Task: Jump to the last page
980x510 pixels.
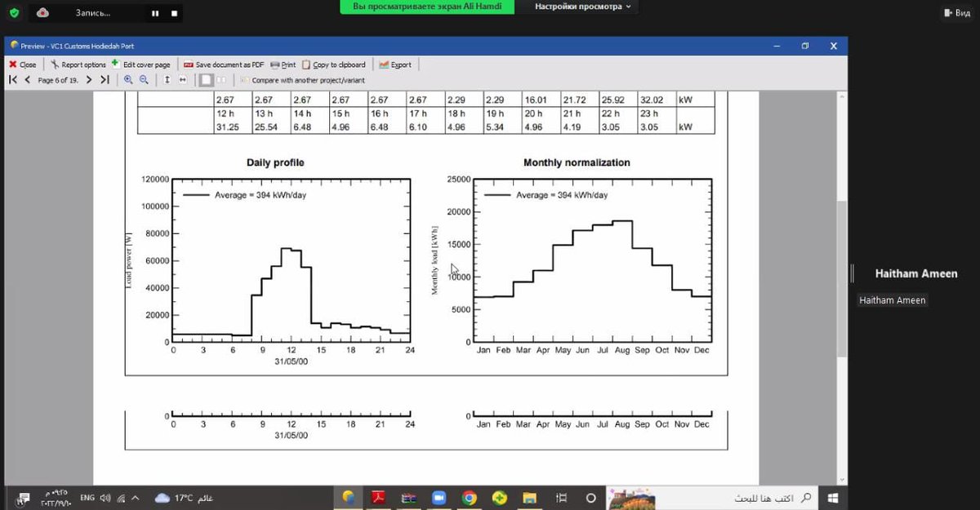Action: [105, 80]
